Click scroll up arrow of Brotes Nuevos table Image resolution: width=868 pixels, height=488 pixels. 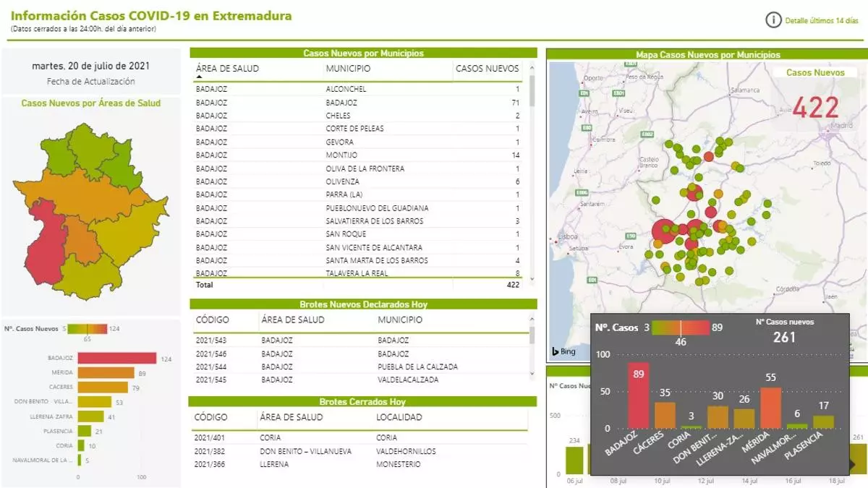coord(532,319)
